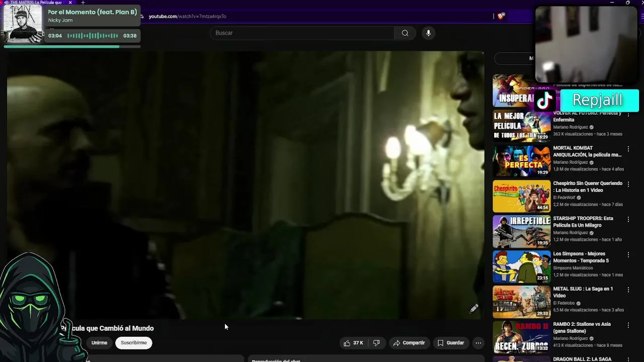644x362 pixels.
Task: Open options menu for Los Simpsons video
Action: (x=628, y=255)
